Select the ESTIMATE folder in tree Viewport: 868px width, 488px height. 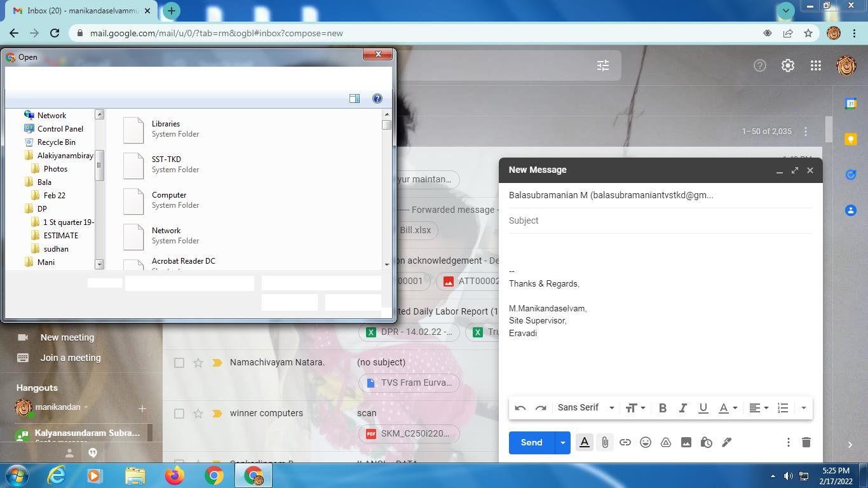click(60, 236)
